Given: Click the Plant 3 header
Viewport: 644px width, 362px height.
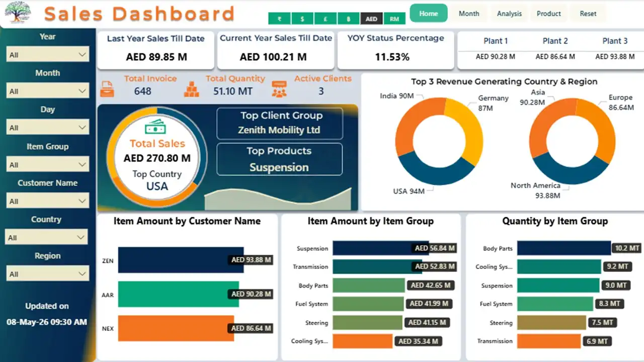Looking at the screenshot, I should click(615, 41).
